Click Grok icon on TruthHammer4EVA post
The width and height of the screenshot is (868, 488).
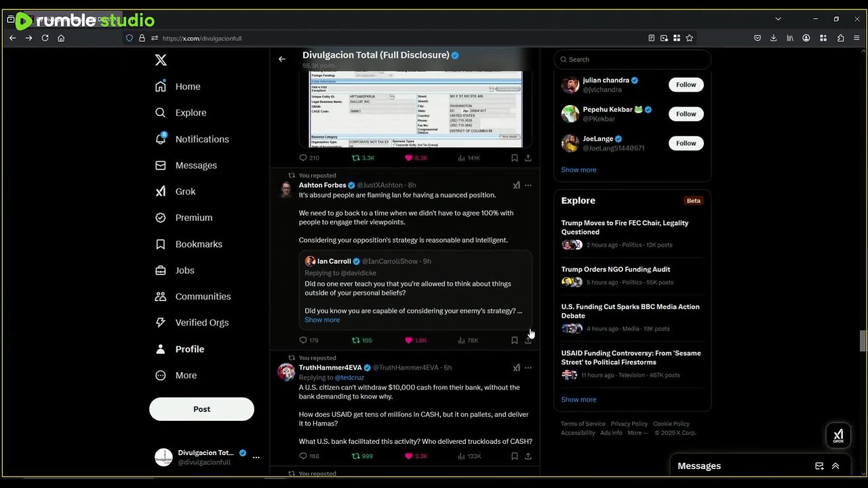516,367
